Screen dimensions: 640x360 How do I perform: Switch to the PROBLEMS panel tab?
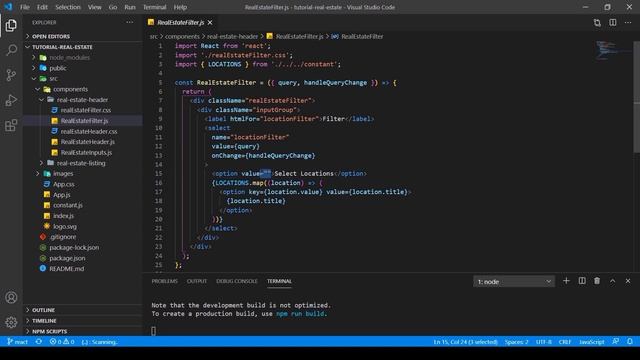tap(164, 281)
